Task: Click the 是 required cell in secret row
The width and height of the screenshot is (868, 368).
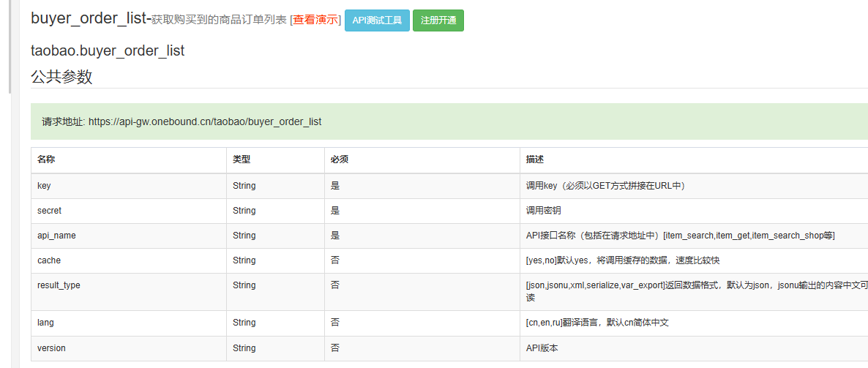Action: (x=422, y=211)
